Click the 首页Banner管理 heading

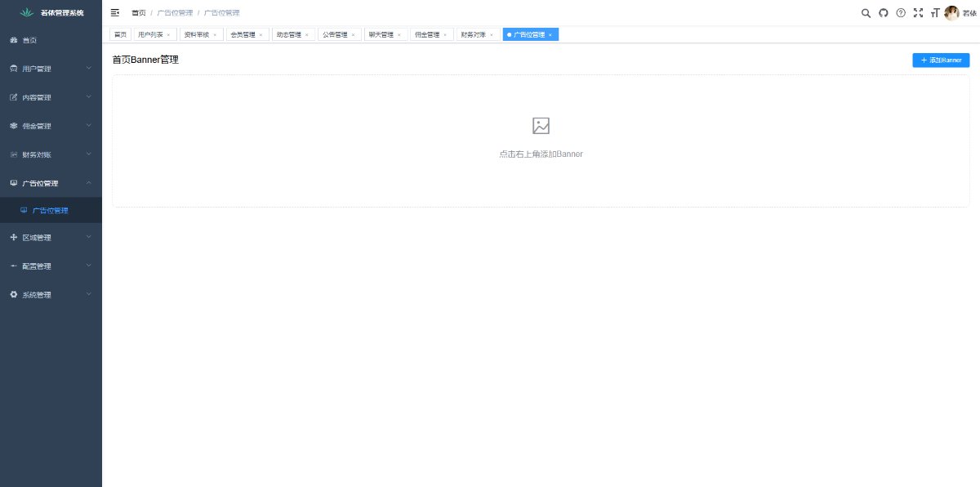tap(145, 60)
